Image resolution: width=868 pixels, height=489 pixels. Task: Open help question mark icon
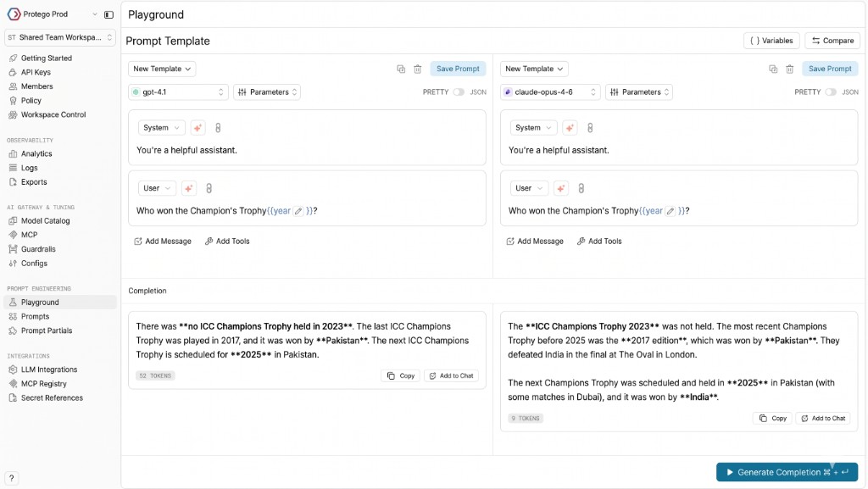point(12,478)
